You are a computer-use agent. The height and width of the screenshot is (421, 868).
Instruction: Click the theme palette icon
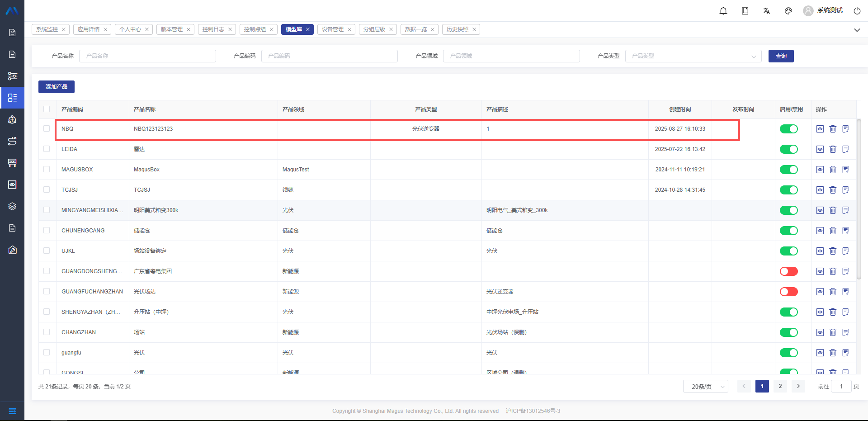tap(788, 11)
